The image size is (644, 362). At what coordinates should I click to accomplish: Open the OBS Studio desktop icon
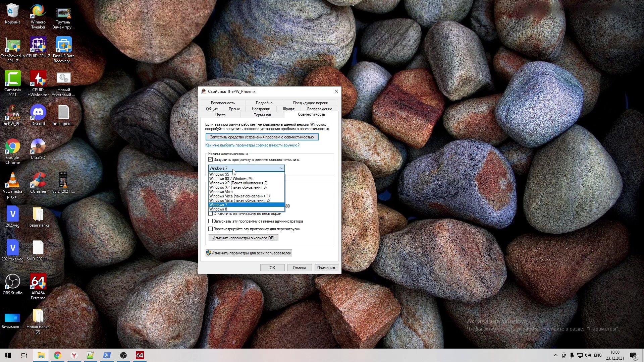click(12, 283)
